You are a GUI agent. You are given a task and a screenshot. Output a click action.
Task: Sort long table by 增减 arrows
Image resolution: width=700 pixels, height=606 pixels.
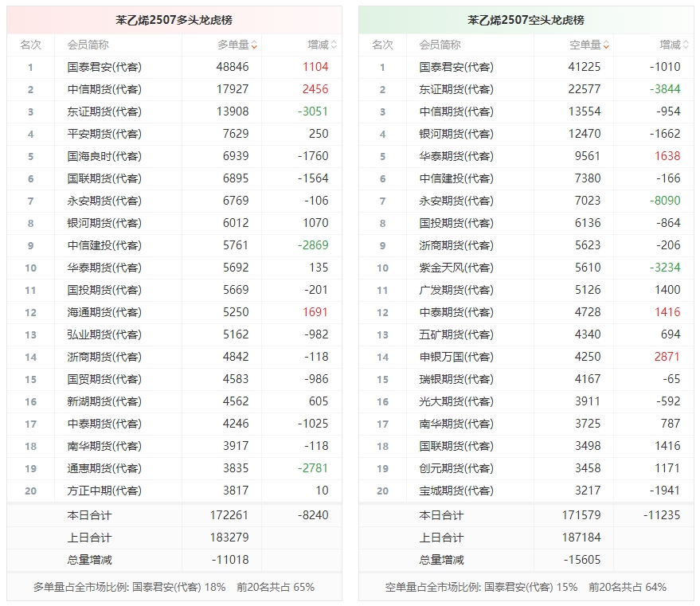[334, 45]
